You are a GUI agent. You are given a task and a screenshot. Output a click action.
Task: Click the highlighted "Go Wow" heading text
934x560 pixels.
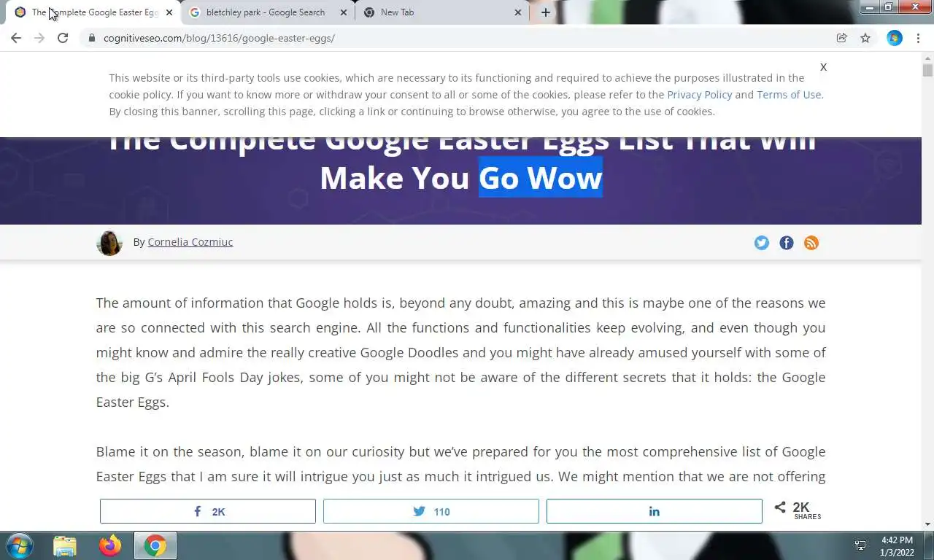[541, 177]
